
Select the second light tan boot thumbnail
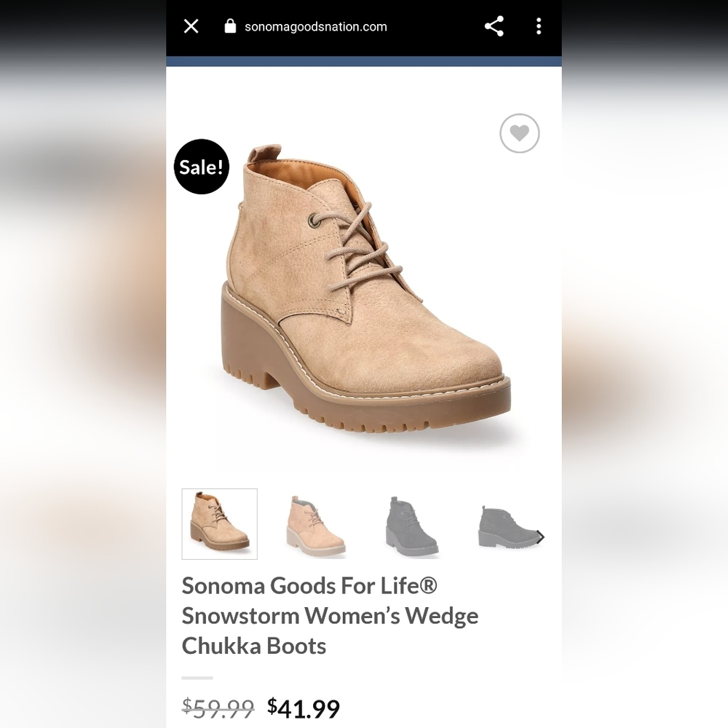315,525
